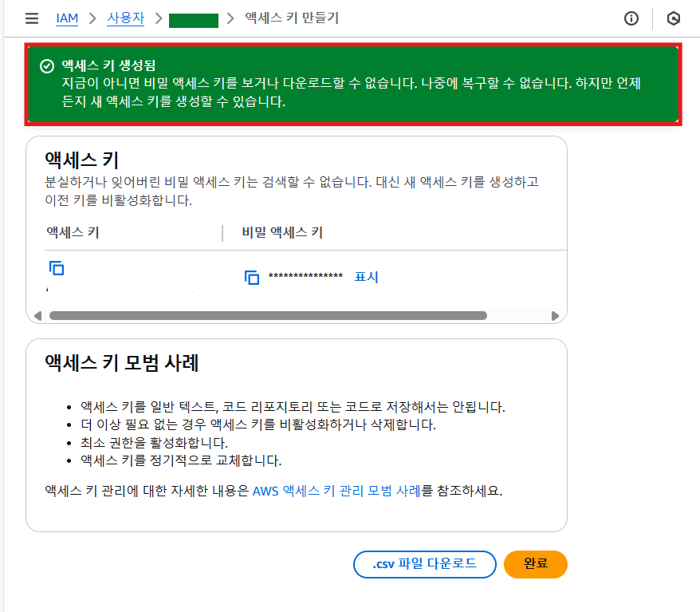Click the 최소 권한을 활성화합니다 bullet
700x612 pixels.
coord(154,443)
